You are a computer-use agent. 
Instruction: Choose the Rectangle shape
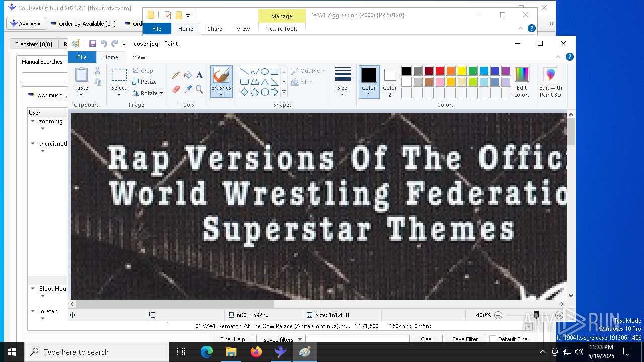click(x=274, y=71)
